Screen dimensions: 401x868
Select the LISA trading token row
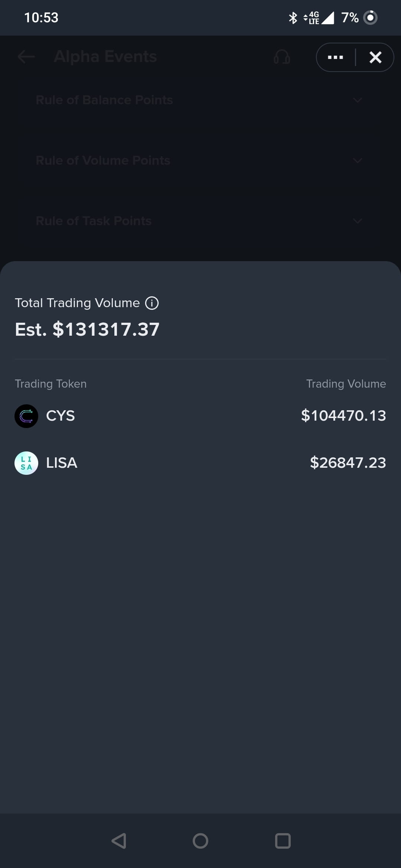[200, 463]
